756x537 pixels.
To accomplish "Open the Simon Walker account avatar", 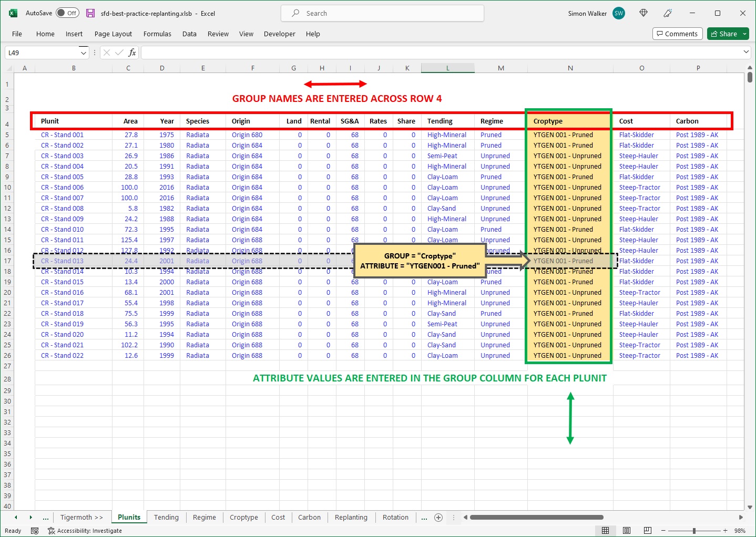I will click(x=619, y=13).
